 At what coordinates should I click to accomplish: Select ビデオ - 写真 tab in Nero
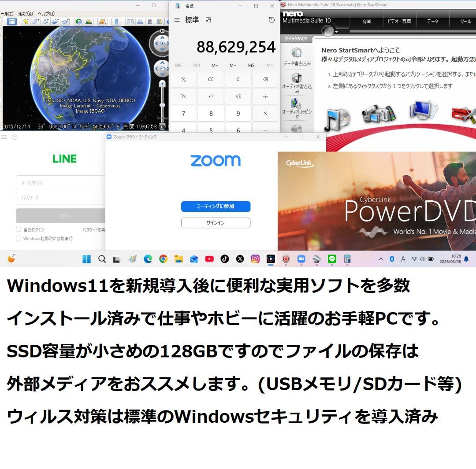coord(399,21)
